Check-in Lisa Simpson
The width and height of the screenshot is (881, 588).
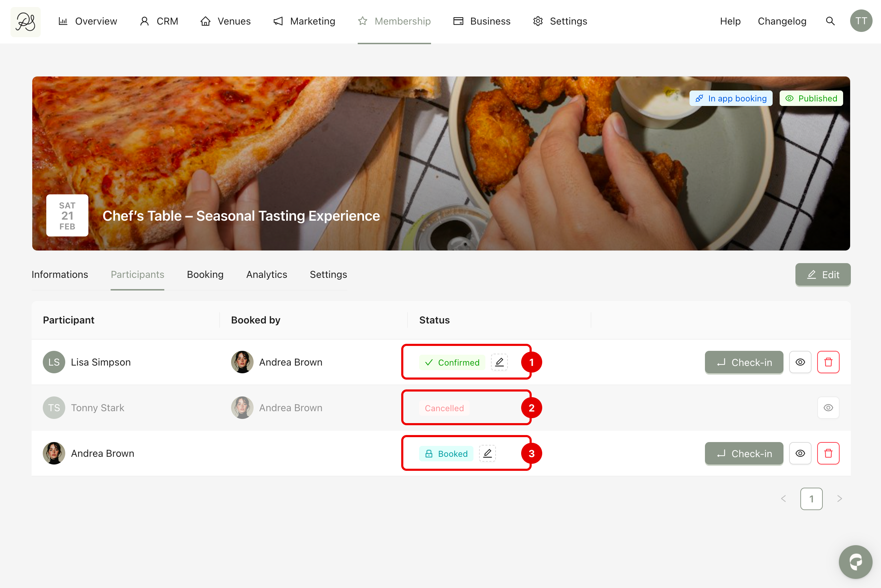(744, 362)
